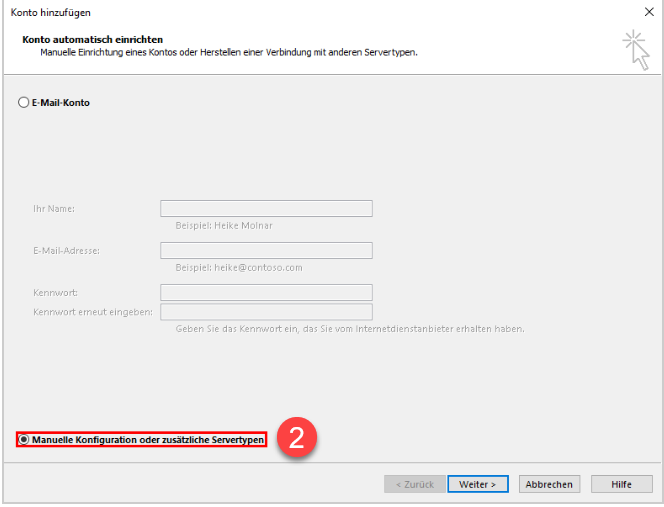Close the Konto hinzufügen dialog
Screen dimensions: 664x507
pyautogui.click(x=650, y=12)
